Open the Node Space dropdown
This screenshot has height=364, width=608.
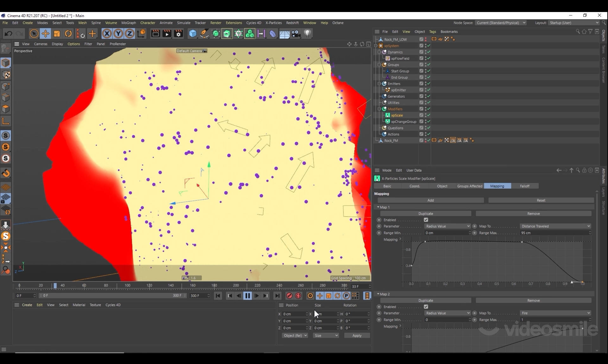(501, 23)
